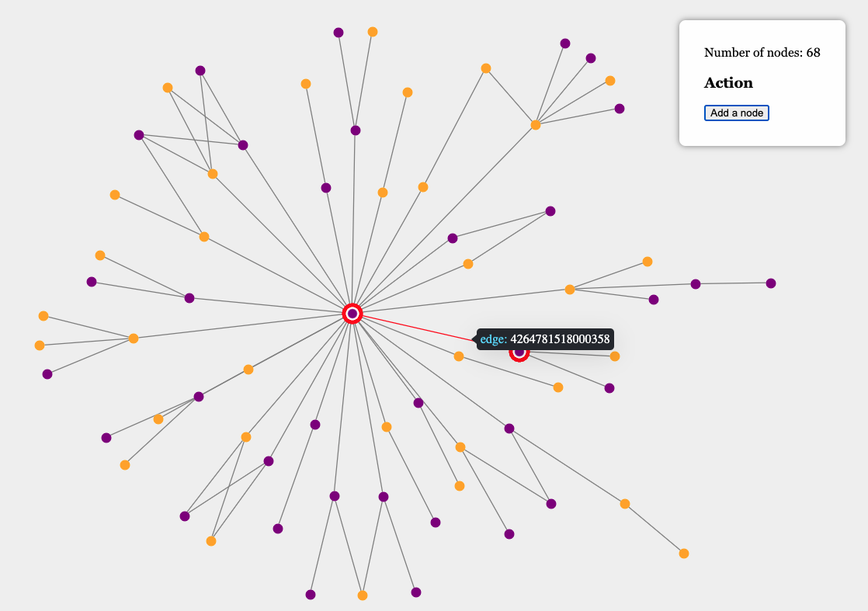The height and width of the screenshot is (611, 868).
Task: Click the orange node right of red-ringed purple node
Action: pyautogui.click(x=615, y=356)
